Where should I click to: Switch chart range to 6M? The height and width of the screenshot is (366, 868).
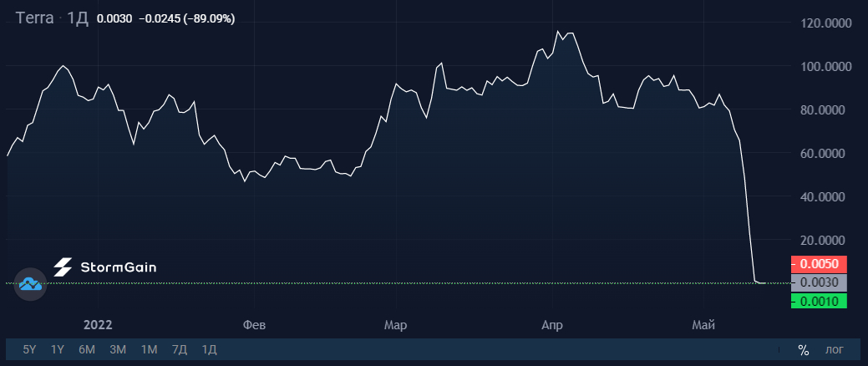[x=87, y=350]
